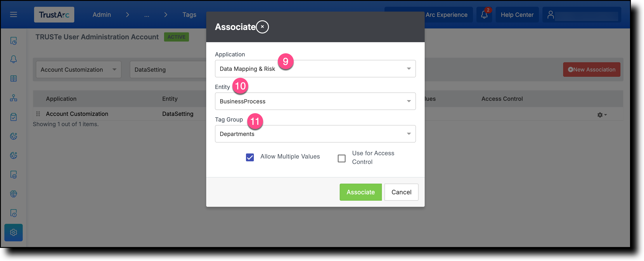Open the notifications bell in header
Viewport: 644px width, 261px height.
484,15
